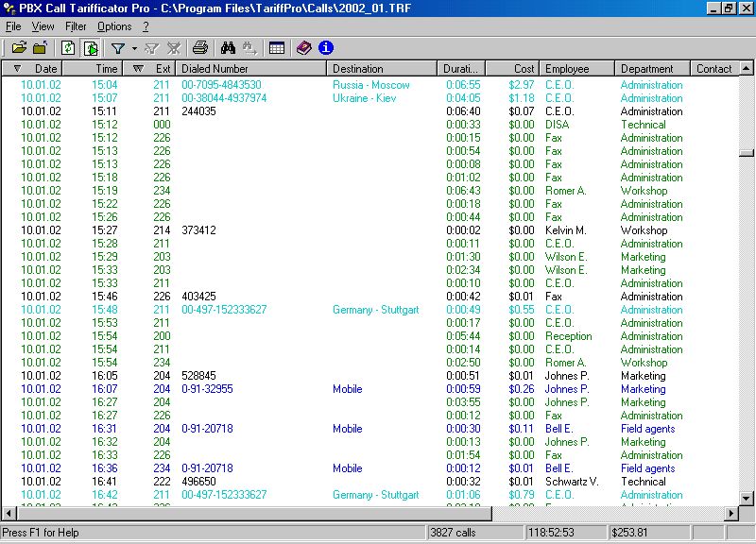
Task: Click the Contact column header
Action: [x=715, y=69]
